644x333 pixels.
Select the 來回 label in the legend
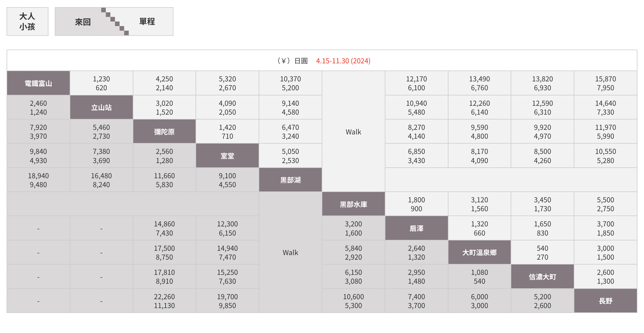pos(83,22)
